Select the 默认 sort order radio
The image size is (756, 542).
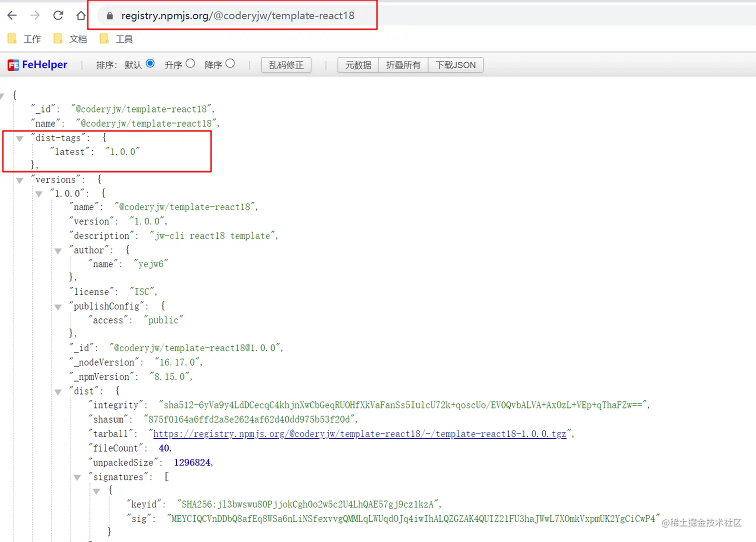[x=150, y=63]
